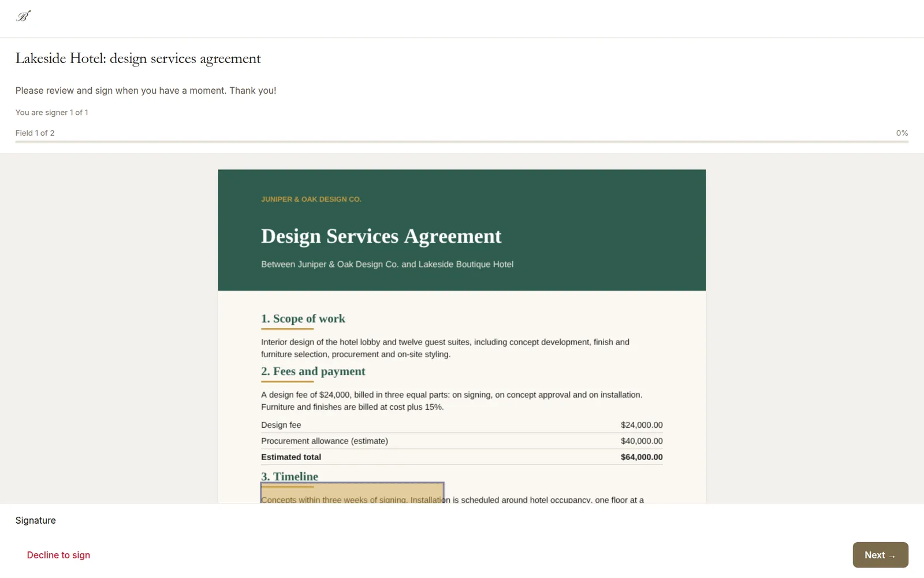Select the "Design Services Agreement" document title

point(381,236)
